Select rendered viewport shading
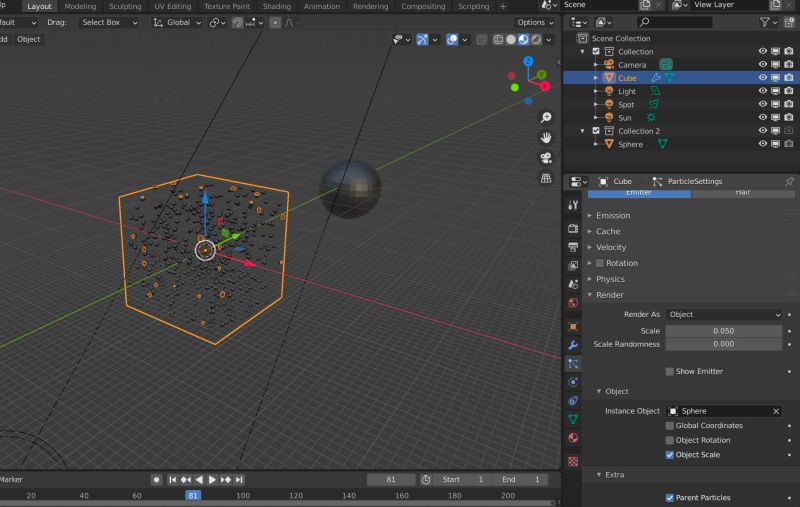The height and width of the screenshot is (507, 800). click(536, 40)
